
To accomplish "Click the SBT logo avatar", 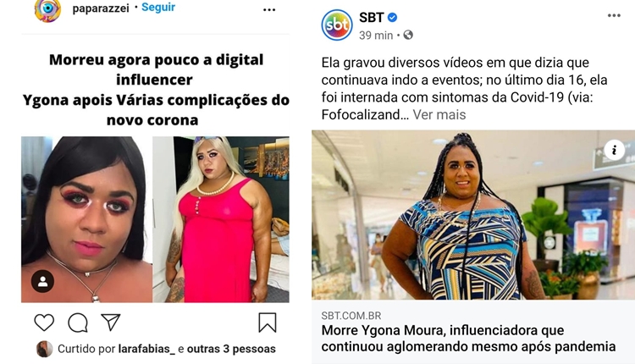I will tap(337, 25).
